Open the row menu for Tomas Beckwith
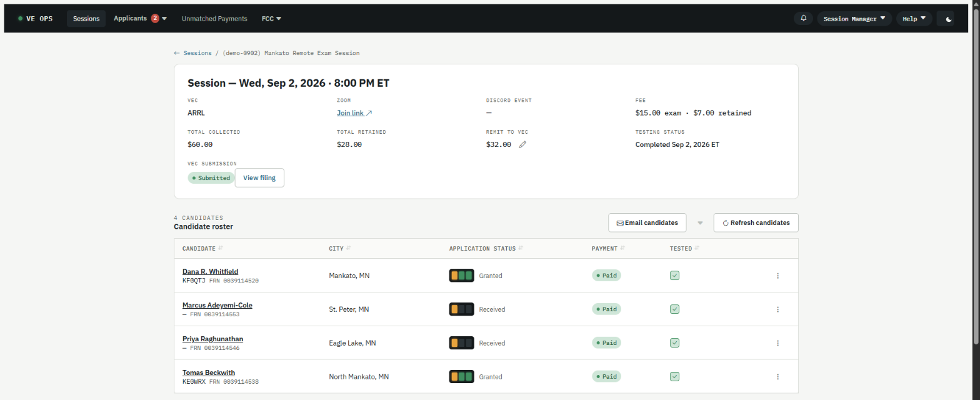Viewport: 980px width, 400px height. click(x=777, y=377)
